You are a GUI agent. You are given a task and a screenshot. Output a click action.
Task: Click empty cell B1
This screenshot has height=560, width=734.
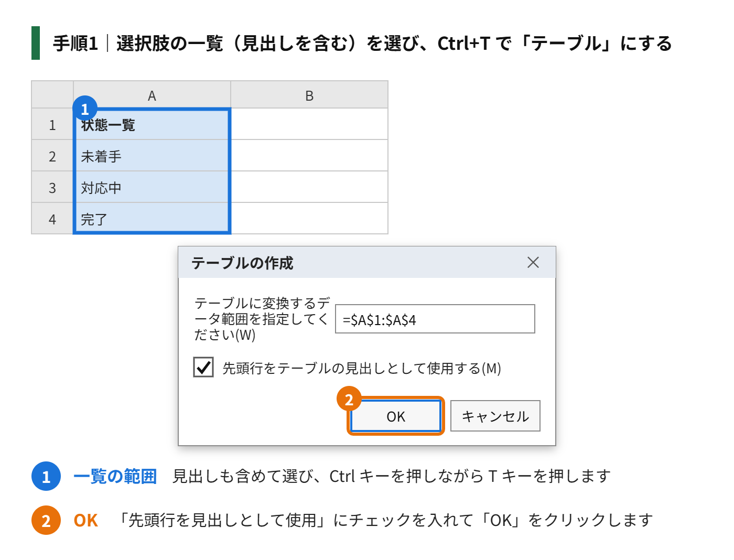tap(309, 124)
